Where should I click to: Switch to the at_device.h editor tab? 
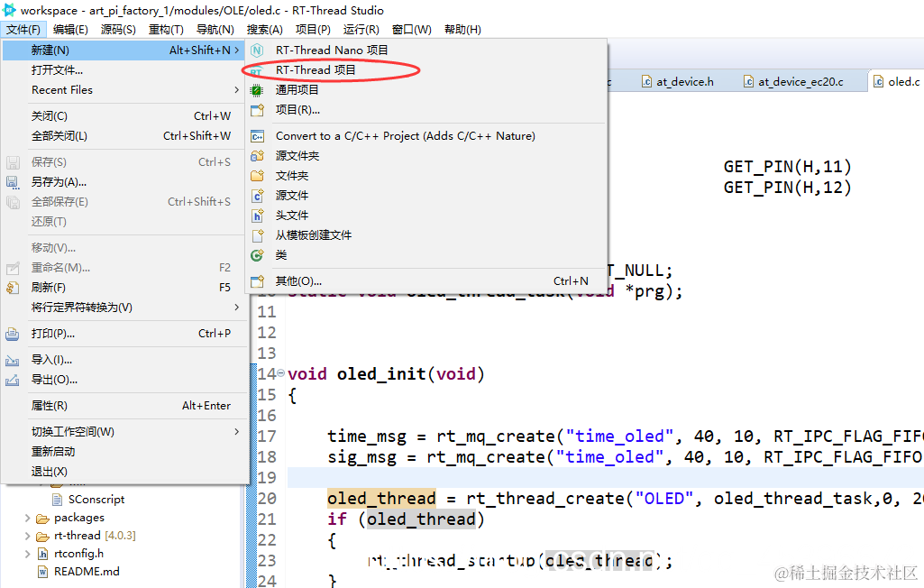(x=678, y=82)
